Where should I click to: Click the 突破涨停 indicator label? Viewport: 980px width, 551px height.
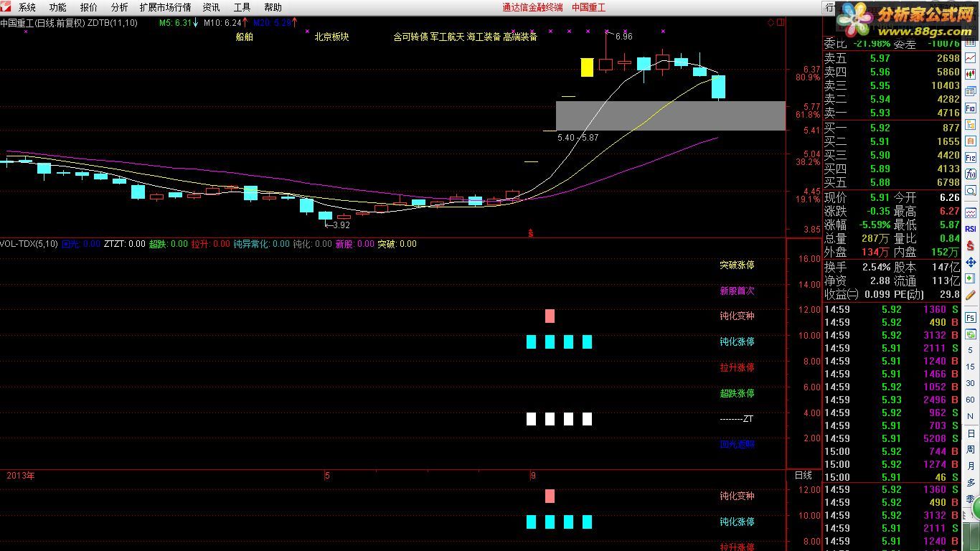[x=737, y=265]
